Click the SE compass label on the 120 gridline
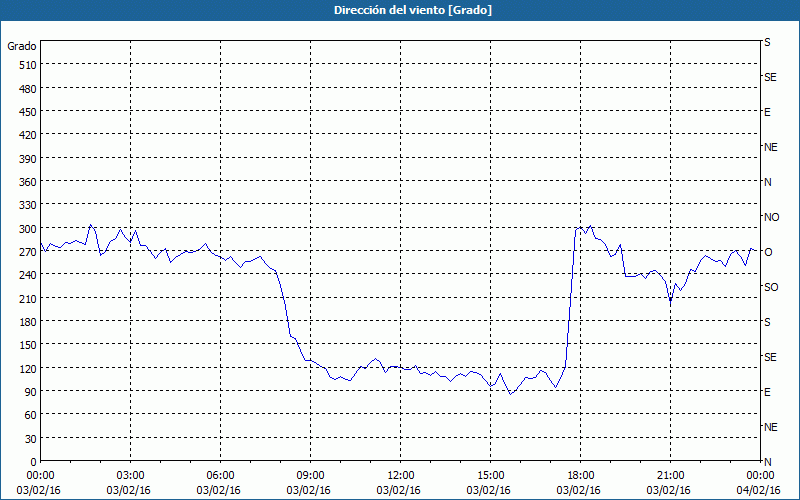This screenshot has height=500, width=800. pyautogui.click(x=770, y=357)
